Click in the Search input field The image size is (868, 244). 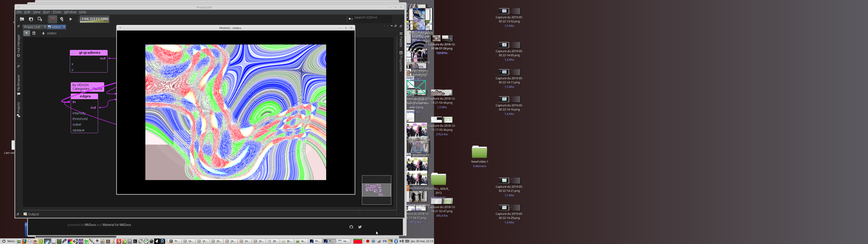coord(372,18)
